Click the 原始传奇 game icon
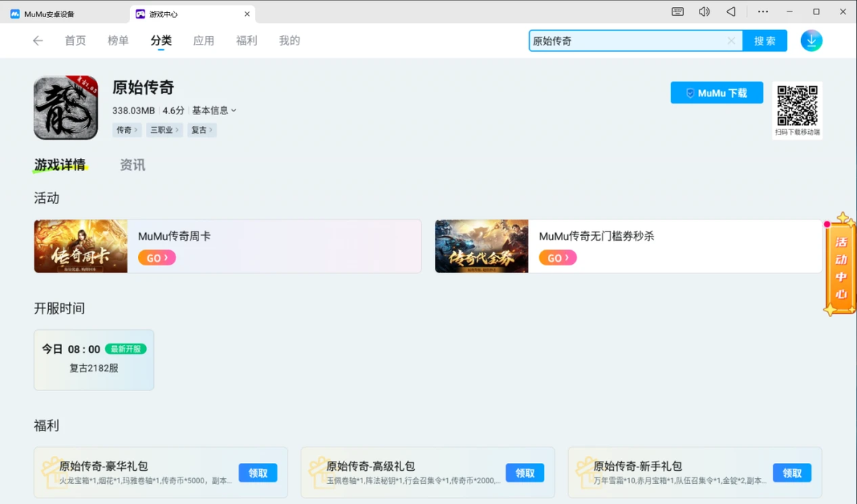This screenshot has width=857, height=504. click(x=65, y=108)
